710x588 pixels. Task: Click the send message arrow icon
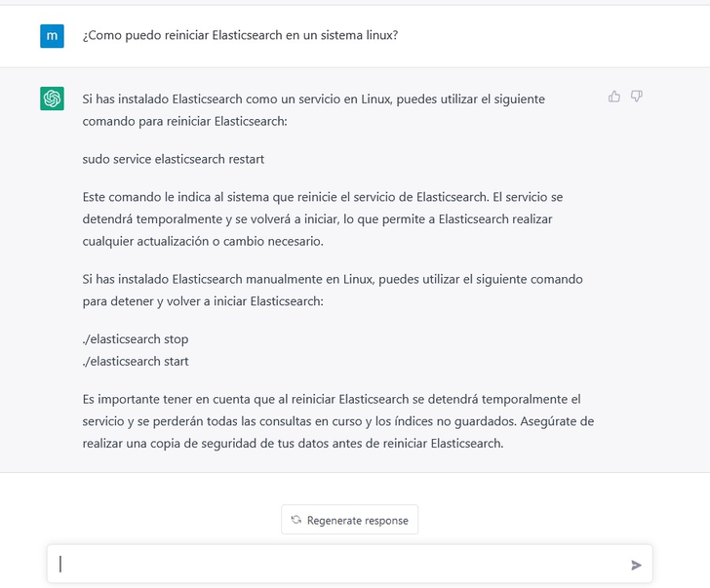(636, 565)
